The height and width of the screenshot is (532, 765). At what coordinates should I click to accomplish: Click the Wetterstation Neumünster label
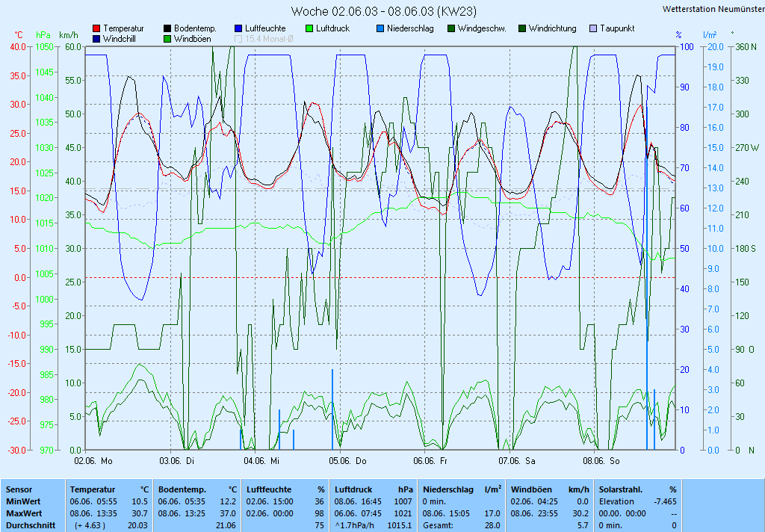pos(713,9)
